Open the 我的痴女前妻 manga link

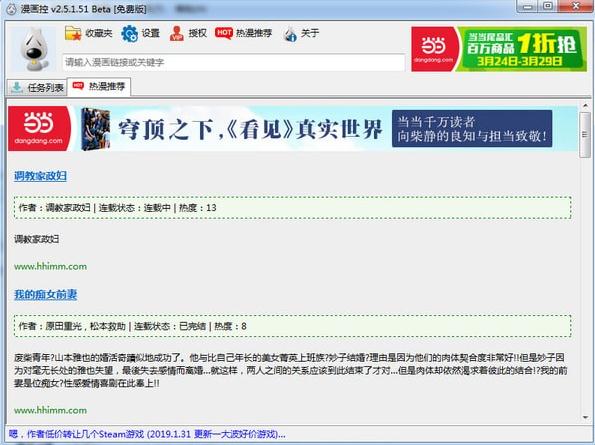pos(46,294)
